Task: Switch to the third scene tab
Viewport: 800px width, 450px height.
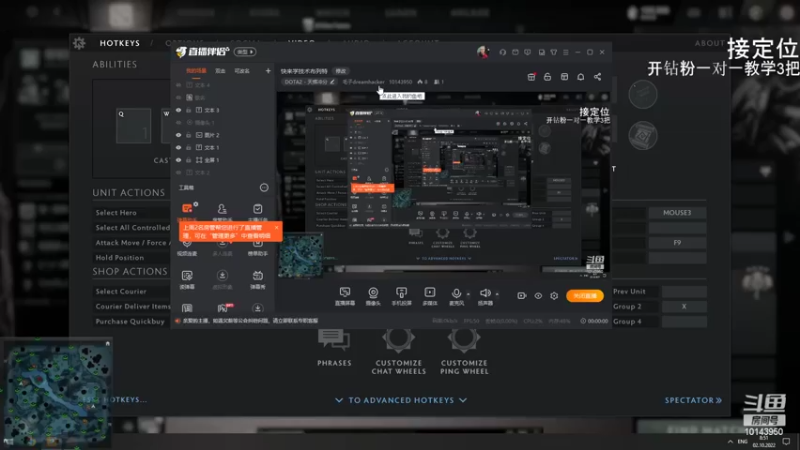Action: coord(242,71)
